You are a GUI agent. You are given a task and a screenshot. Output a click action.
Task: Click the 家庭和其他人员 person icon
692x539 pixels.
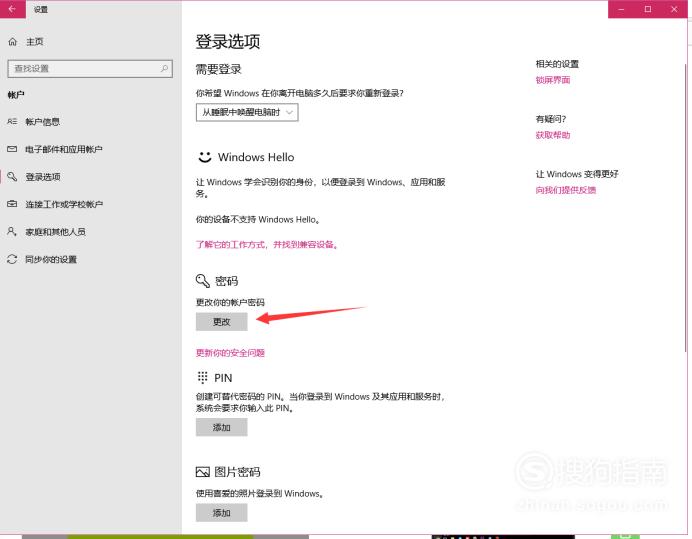12,231
